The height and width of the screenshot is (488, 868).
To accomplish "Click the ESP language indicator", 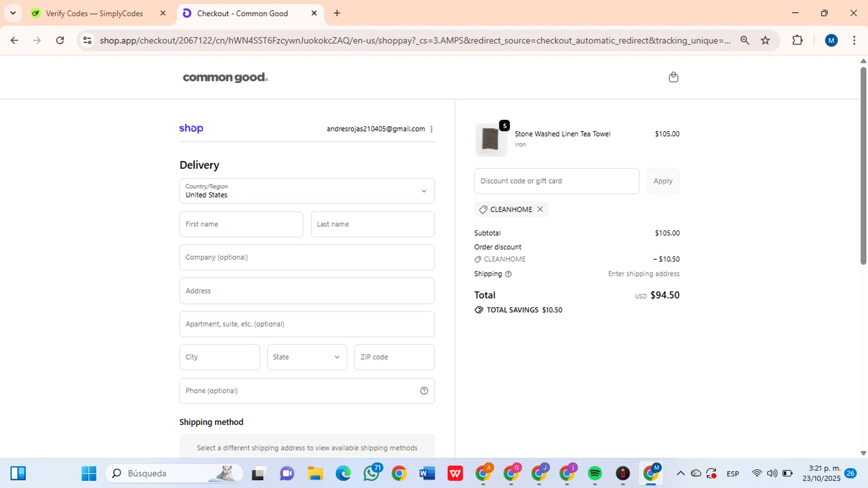I will point(733,474).
